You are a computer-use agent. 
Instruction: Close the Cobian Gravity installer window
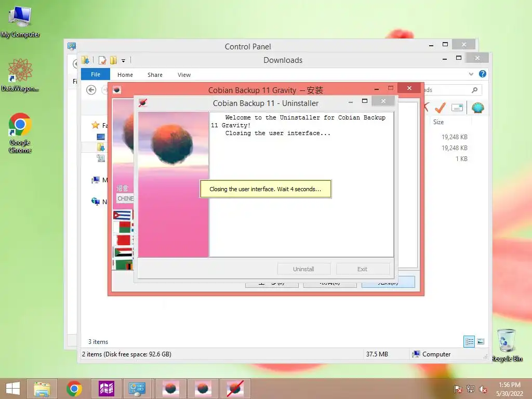pos(409,88)
